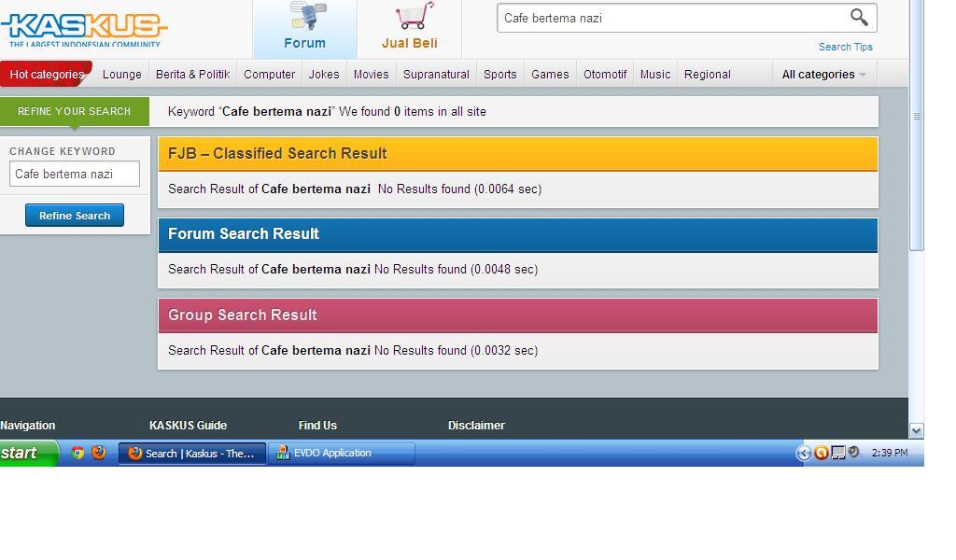Go to Otomotif category
The image size is (956, 560).
tap(605, 75)
